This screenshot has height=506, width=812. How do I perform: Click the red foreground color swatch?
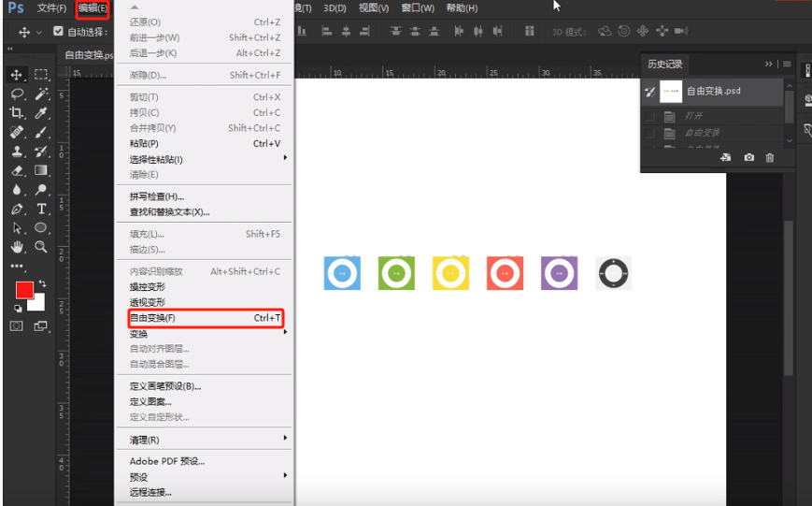click(23, 290)
